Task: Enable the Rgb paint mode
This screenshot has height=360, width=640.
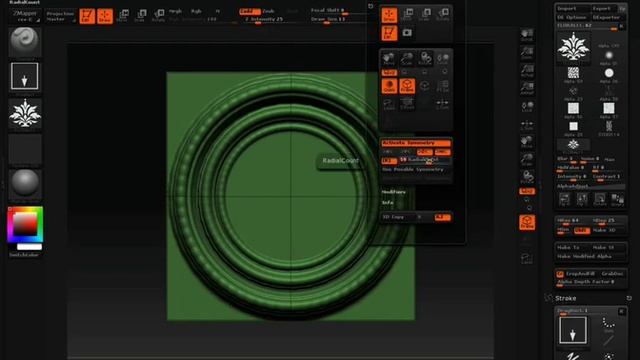Action: point(196,11)
